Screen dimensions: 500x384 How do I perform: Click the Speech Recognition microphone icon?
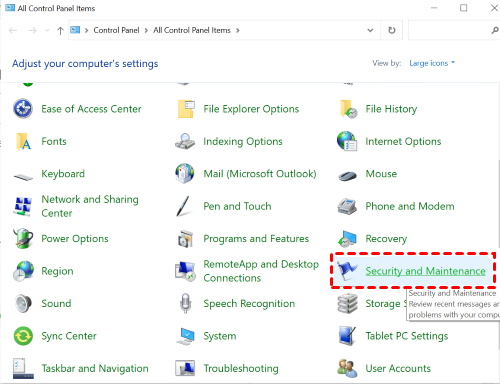coord(185,303)
